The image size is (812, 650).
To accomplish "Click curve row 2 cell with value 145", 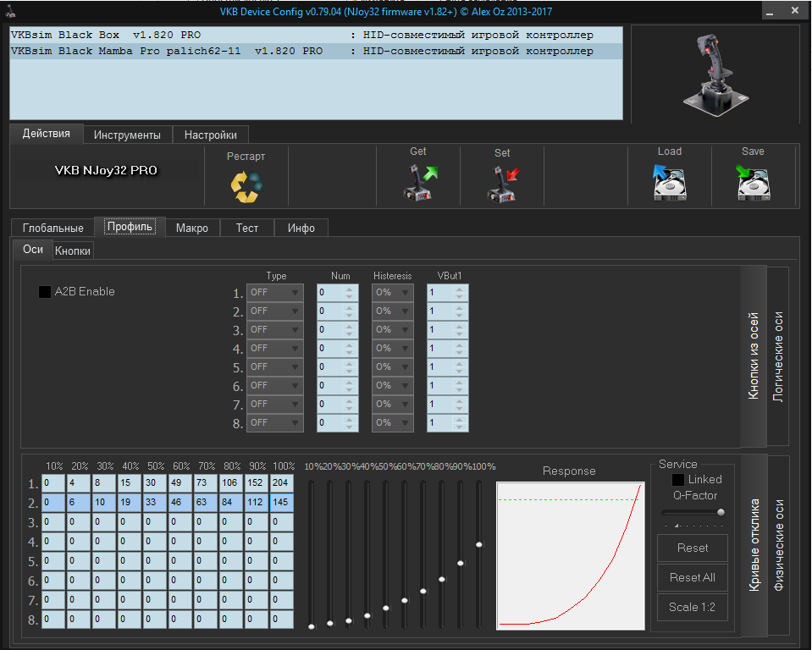I will coord(282,503).
